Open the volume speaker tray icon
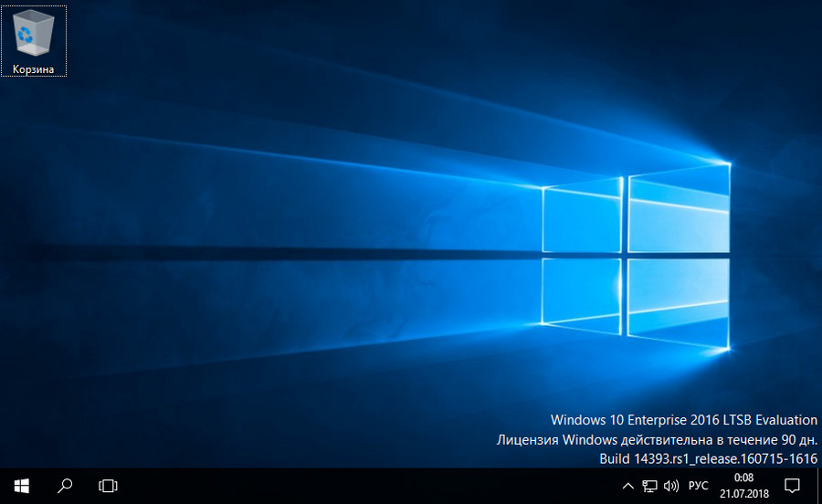This screenshot has width=822, height=504. coord(671,485)
